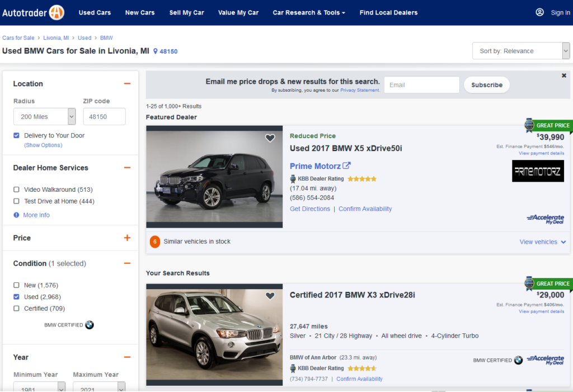
Task: Check the New condition filter
Action: [16, 285]
